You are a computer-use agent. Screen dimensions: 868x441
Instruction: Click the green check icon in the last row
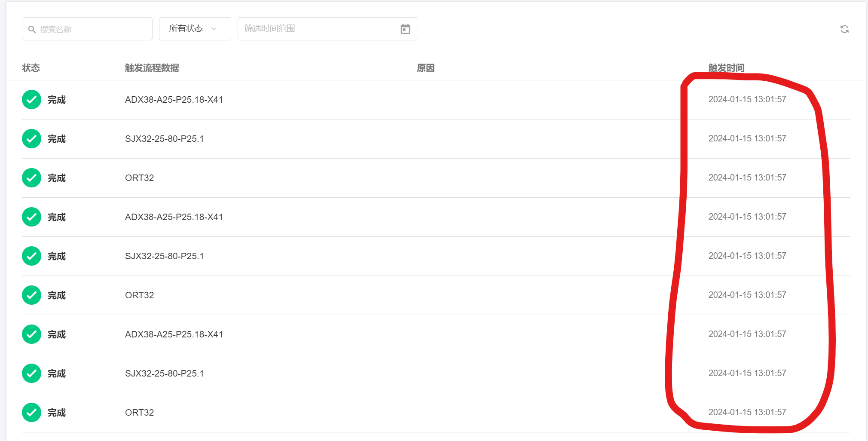(x=31, y=413)
